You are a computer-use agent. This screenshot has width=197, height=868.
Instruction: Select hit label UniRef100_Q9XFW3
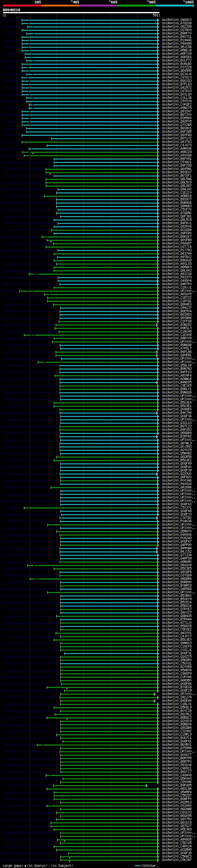pos(177,135)
